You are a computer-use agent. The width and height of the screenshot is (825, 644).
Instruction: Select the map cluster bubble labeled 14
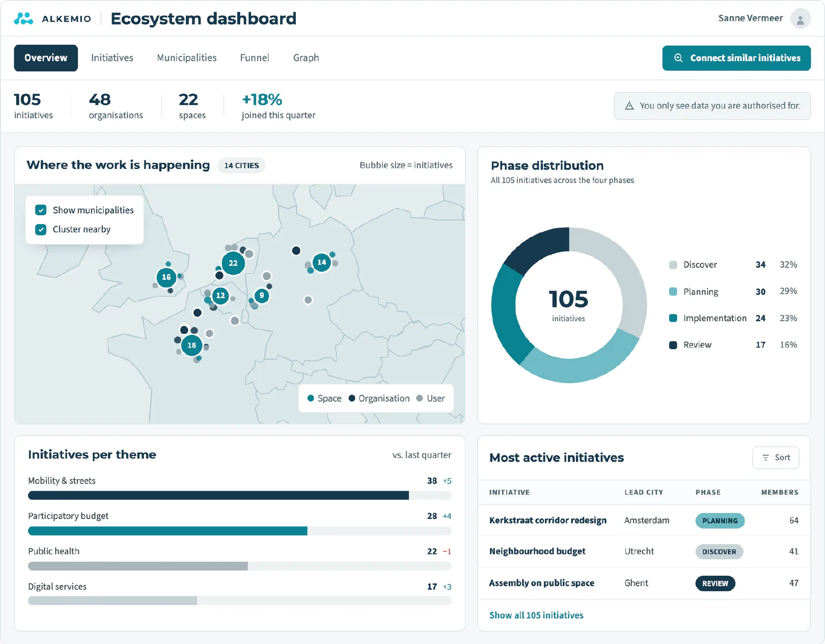pyautogui.click(x=322, y=263)
